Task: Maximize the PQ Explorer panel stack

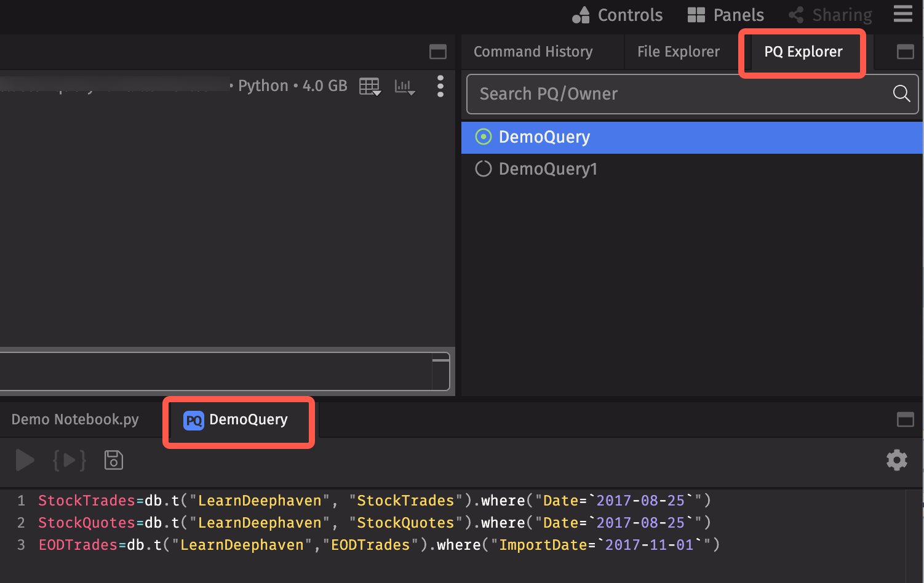Action: click(905, 52)
